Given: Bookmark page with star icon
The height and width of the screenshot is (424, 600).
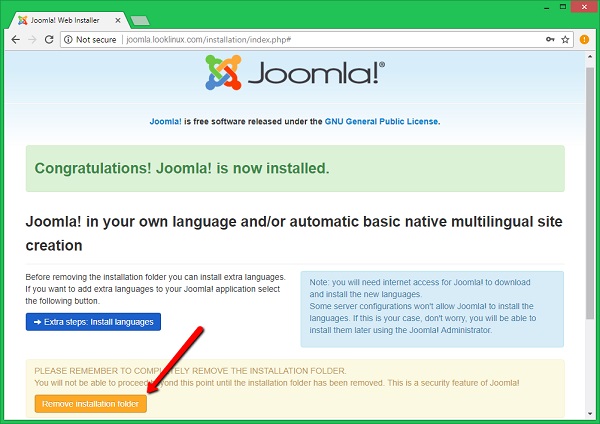Looking at the screenshot, I should tap(565, 39).
